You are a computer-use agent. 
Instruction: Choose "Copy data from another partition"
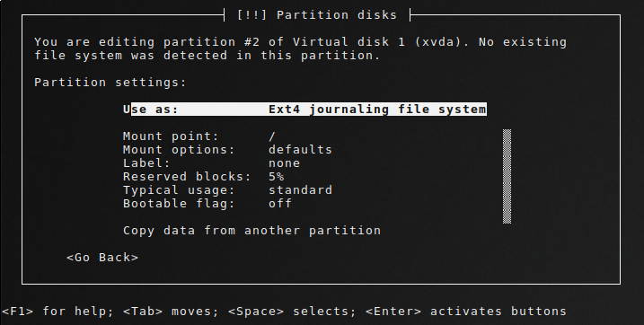(251, 231)
